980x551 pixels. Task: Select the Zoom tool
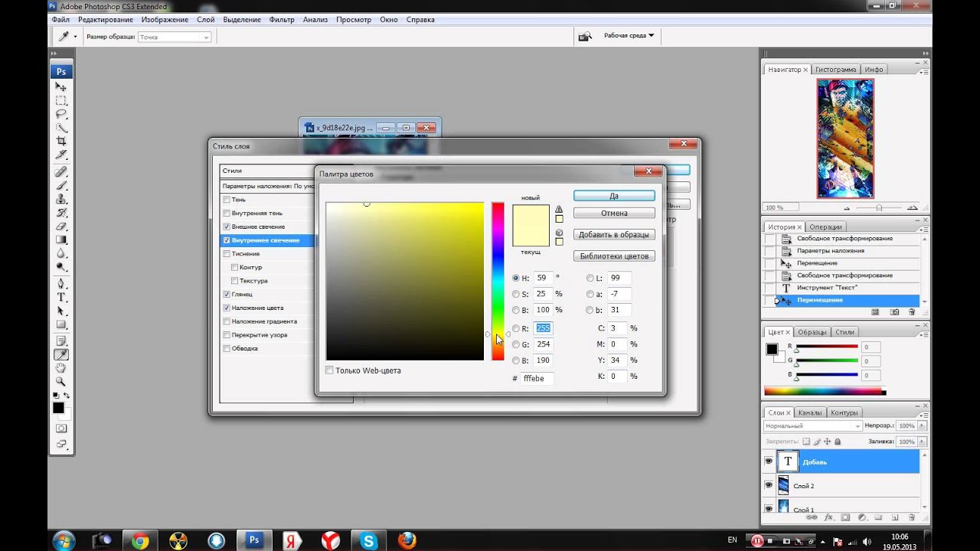coord(61,382)
